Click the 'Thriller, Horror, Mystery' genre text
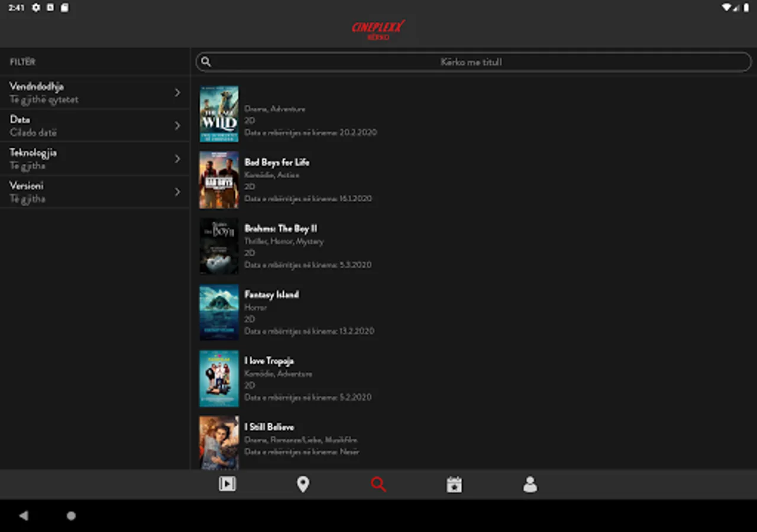The height and width of the screenshot is (532, 757). (x=284, y=241)
